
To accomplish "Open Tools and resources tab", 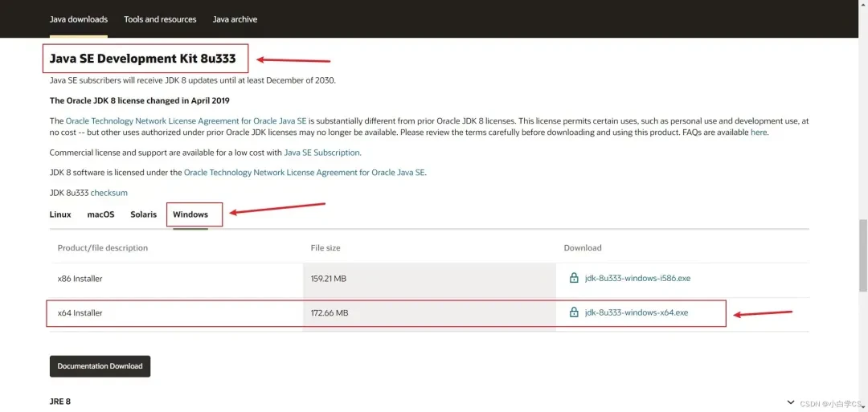I will pyautogui.click(x=160, y=19).
